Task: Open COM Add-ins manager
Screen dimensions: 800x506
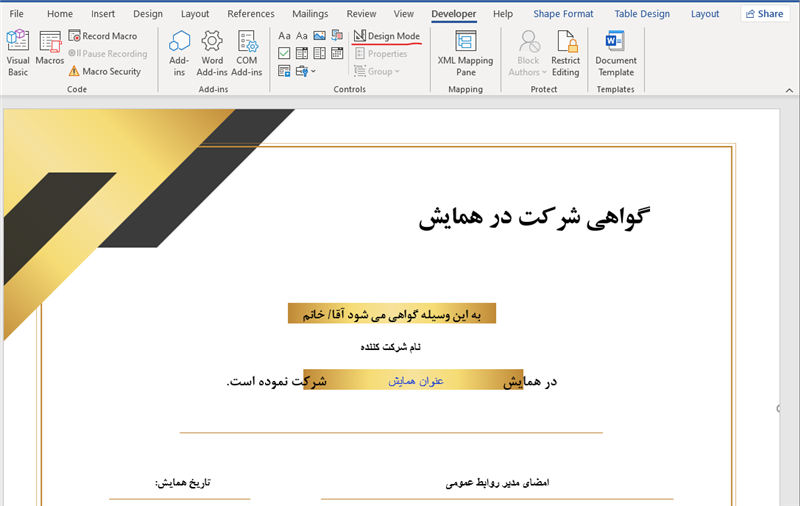Action: coord(247,52)
